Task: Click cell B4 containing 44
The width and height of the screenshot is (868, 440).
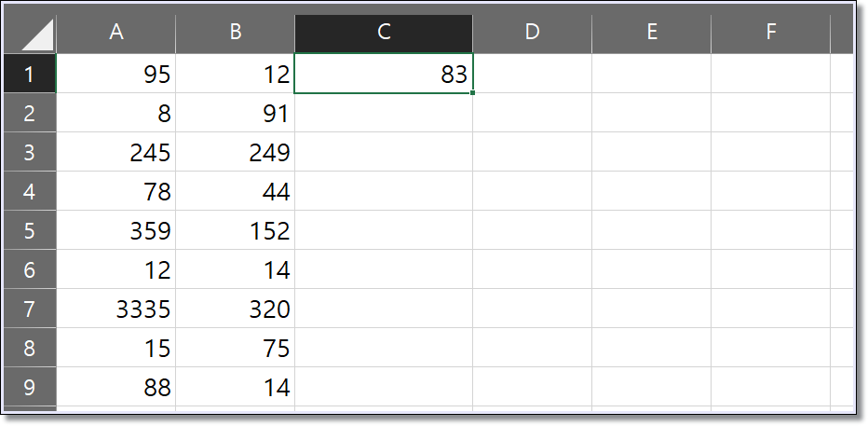Action: pyautogui.click(x=236, y=191)
